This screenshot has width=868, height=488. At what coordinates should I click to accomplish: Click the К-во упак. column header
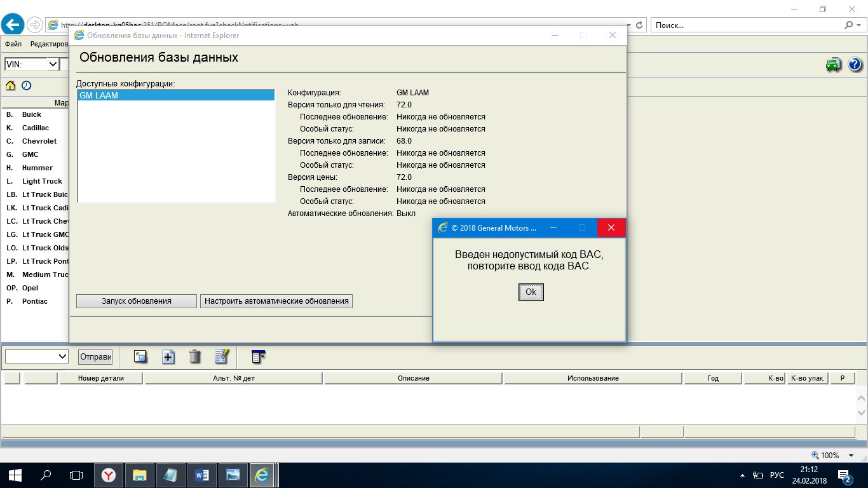coord(807,378)
